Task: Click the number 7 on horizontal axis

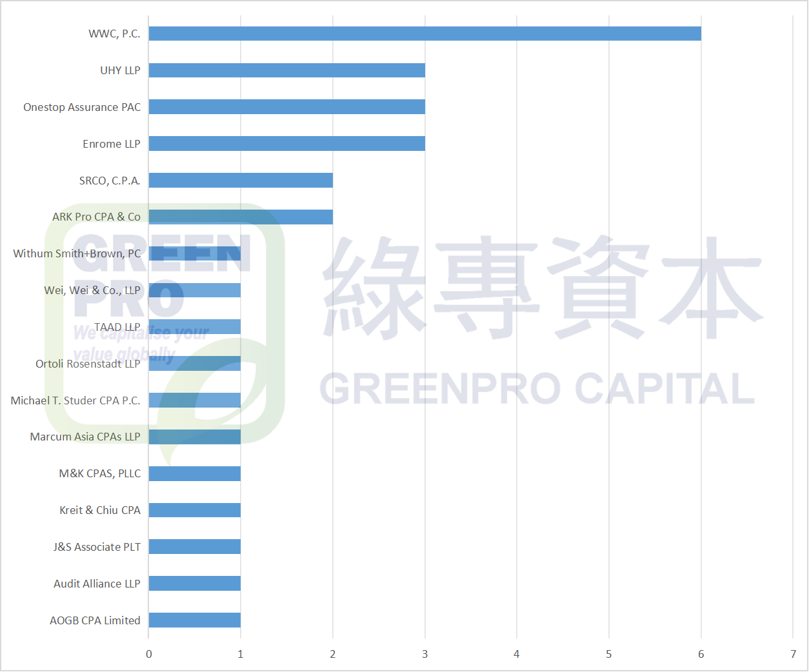Action: tap(793, 654)
